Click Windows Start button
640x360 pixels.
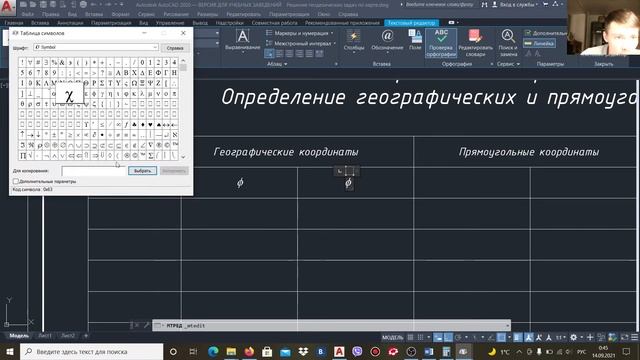[10, 351]
